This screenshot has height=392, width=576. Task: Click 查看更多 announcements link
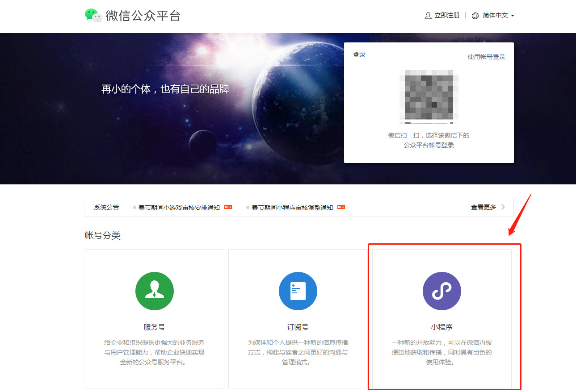pyautogui.click(x=484, y=207)
